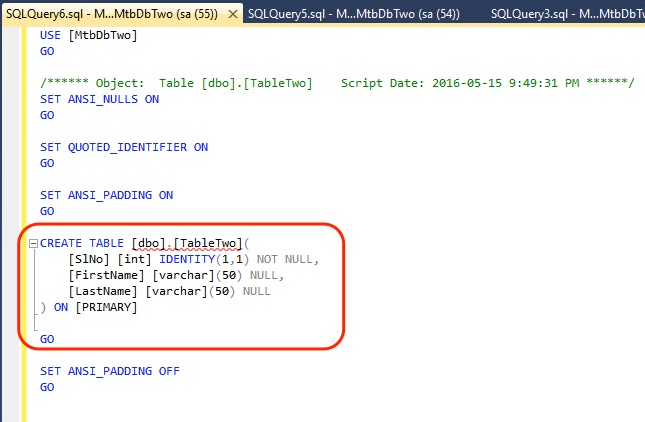Screen dimensions: 645x422
Task: Click SET ANSI_PADDING OFF line
Action: point(110,371)
